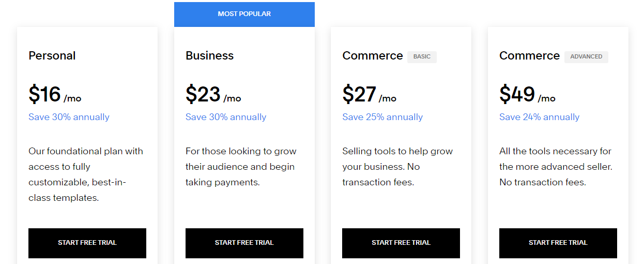Click Save 30% annually under Business
644x264 pixels.
point(226,117)
